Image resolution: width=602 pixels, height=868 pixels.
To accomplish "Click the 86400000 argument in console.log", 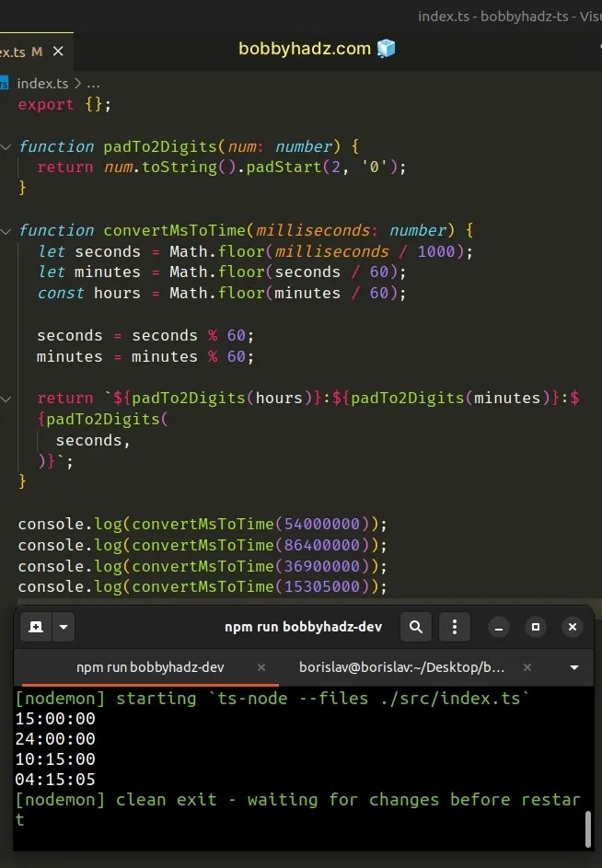I will point(322,545).
